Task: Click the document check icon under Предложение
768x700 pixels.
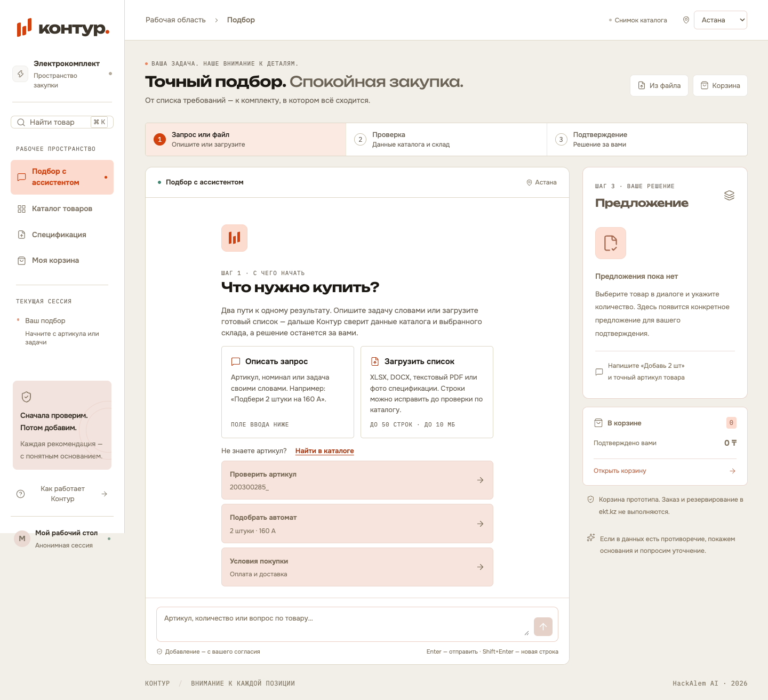Action: pos(611,243)
